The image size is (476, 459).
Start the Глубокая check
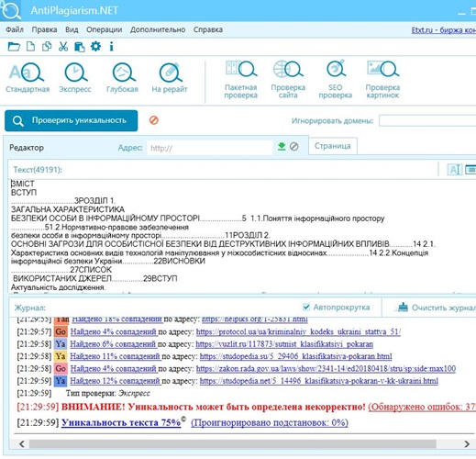122,78
